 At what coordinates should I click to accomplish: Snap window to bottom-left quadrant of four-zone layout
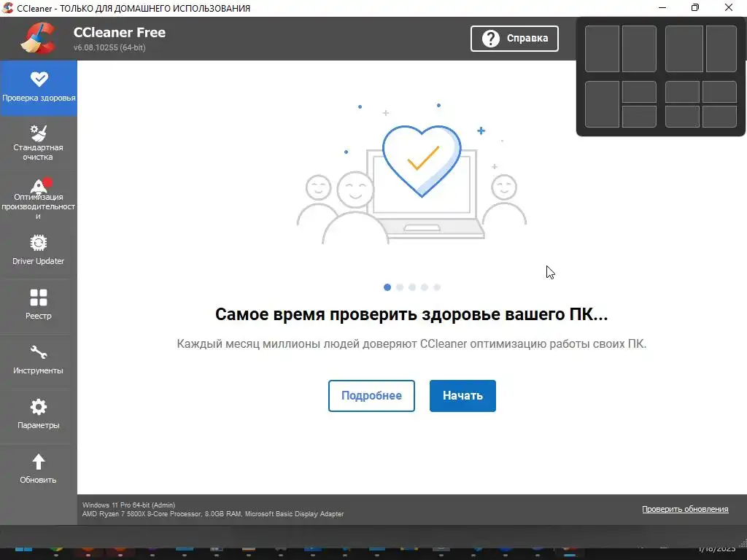click(682, 117)
